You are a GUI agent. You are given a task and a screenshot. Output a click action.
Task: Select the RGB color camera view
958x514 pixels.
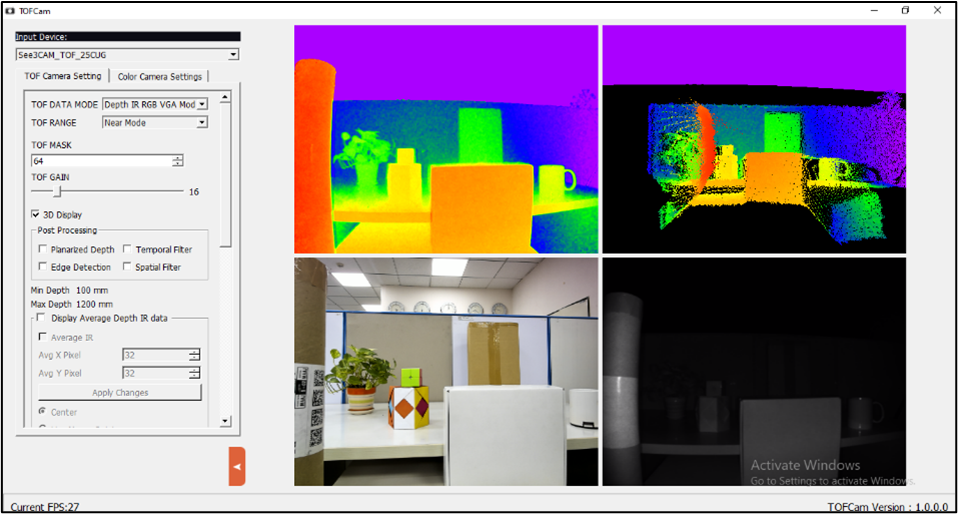(445, 371)
